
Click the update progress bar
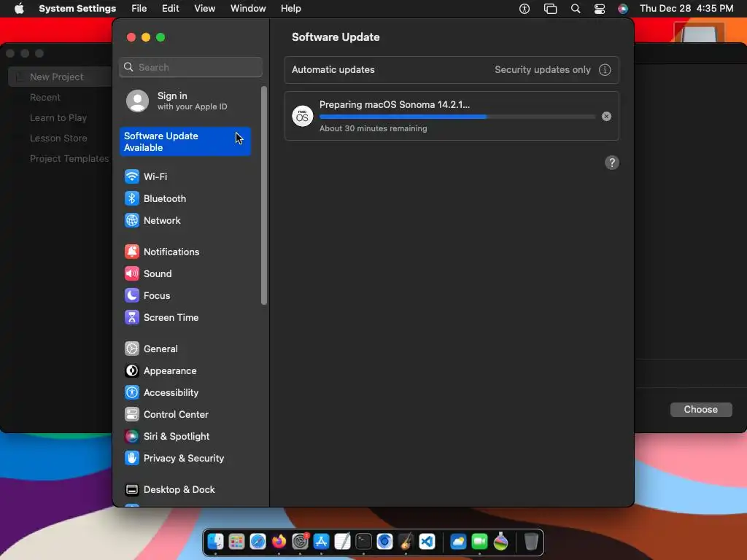457,117
